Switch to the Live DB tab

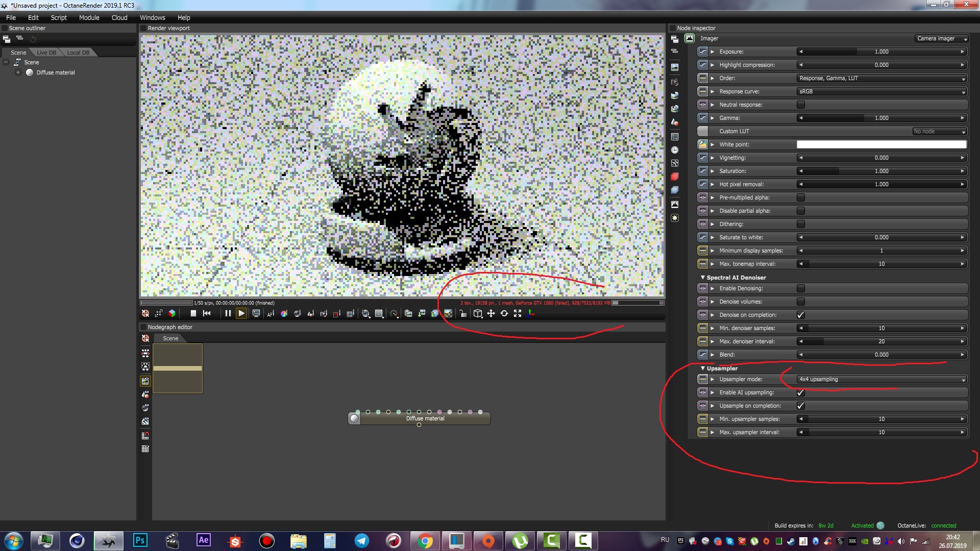(x=46, y=53)
